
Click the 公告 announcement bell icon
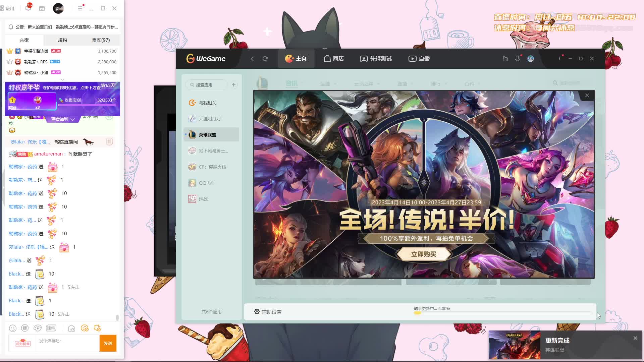pyautogui.click(x=11, y=27)
